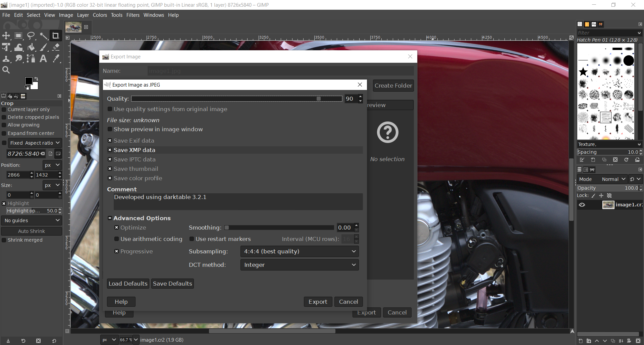Screen dimensions: 644x345
Task: Select the Eraser tool
Action: coord(56,47)
